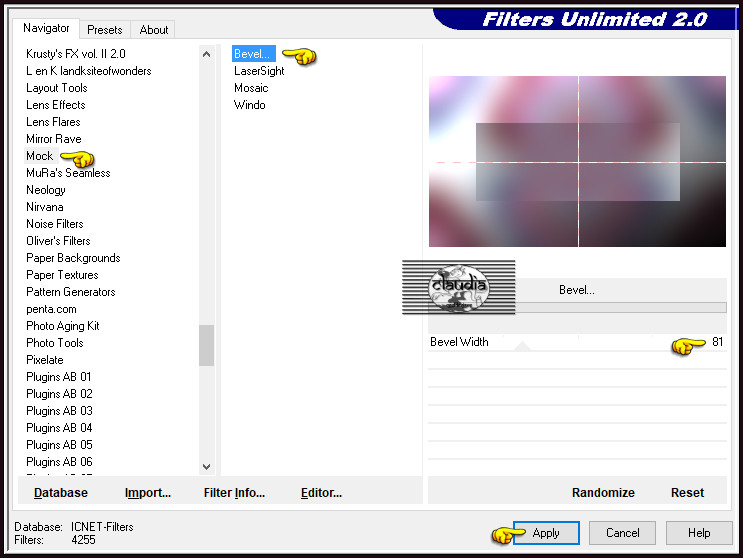Switch to the Navigator tab
743x558 pixels.
pos(46,28)
